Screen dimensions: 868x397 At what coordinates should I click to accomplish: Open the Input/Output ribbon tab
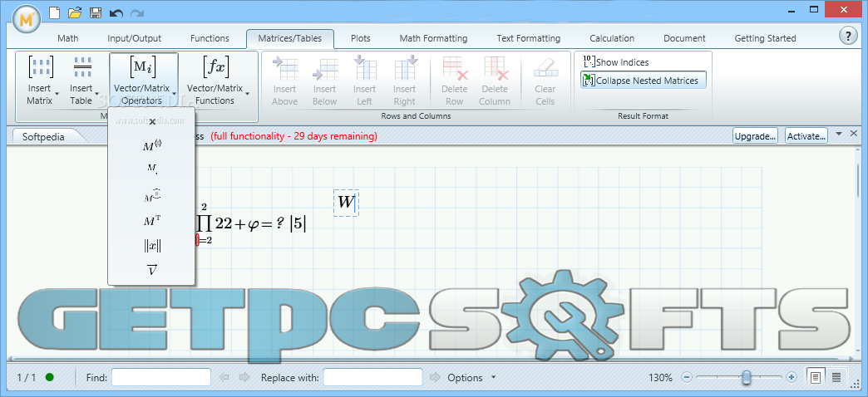[135, 38]
